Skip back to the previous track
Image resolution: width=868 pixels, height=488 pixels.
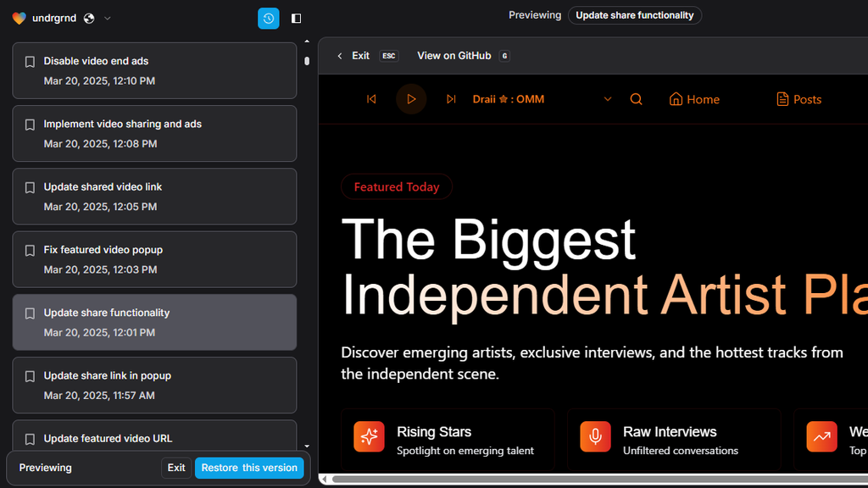click(x=371, y=99)
